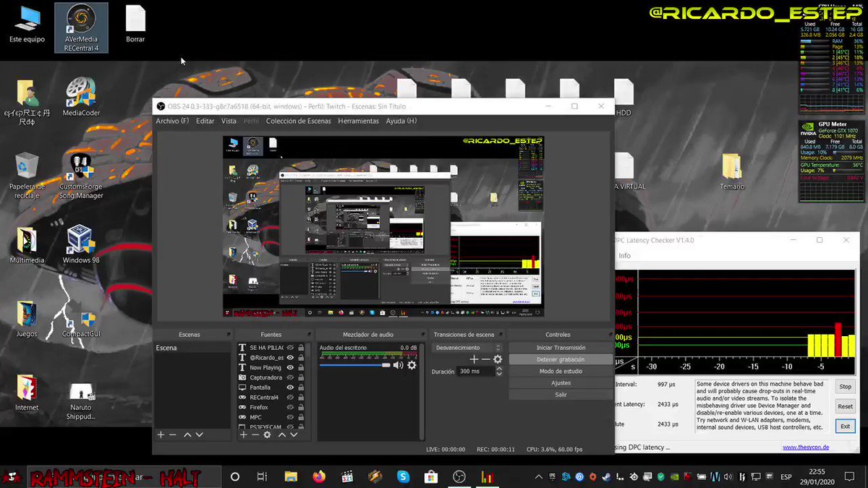This screenshot has width=868, height=488.
Task: Remove the selected scene with minus icon
Action: [x=173, y=435]
